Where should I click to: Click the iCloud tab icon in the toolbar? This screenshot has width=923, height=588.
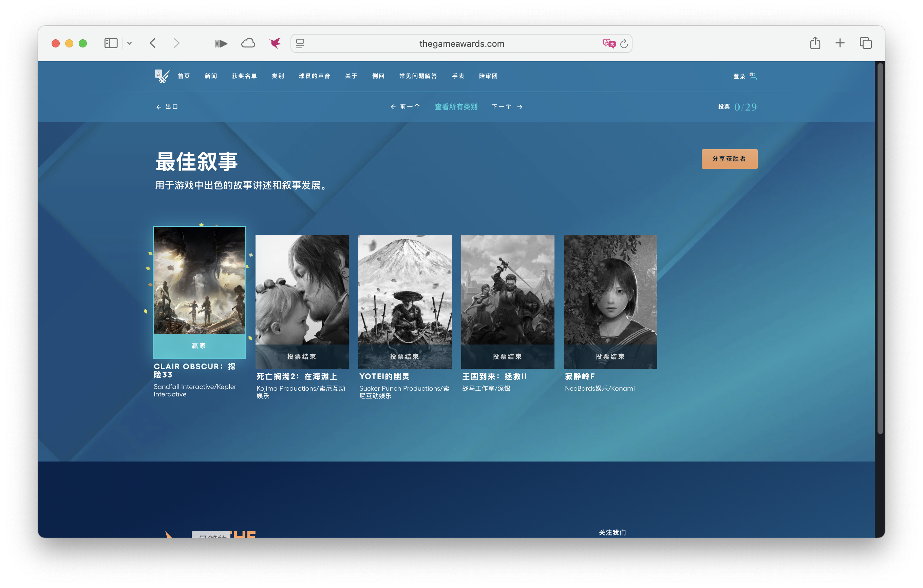tap(248, 43)
